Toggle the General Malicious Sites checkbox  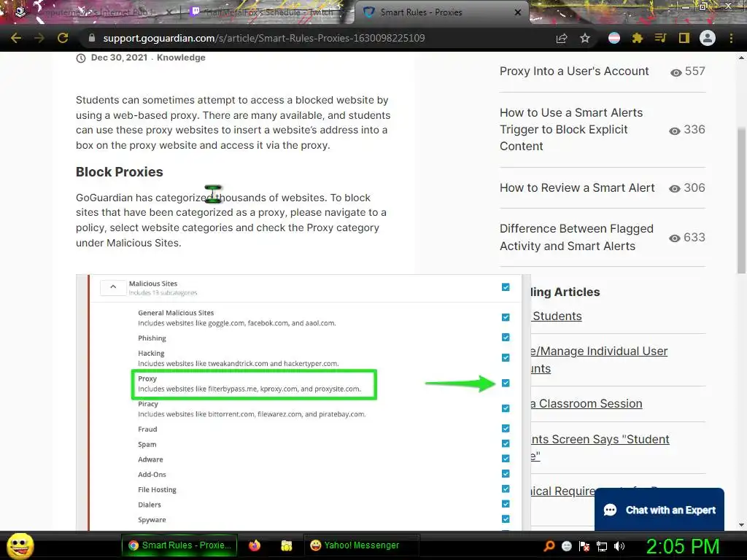coord(506,317)
